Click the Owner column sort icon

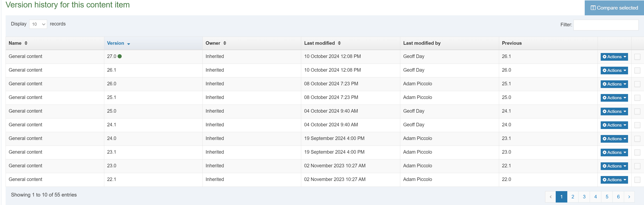224,43
